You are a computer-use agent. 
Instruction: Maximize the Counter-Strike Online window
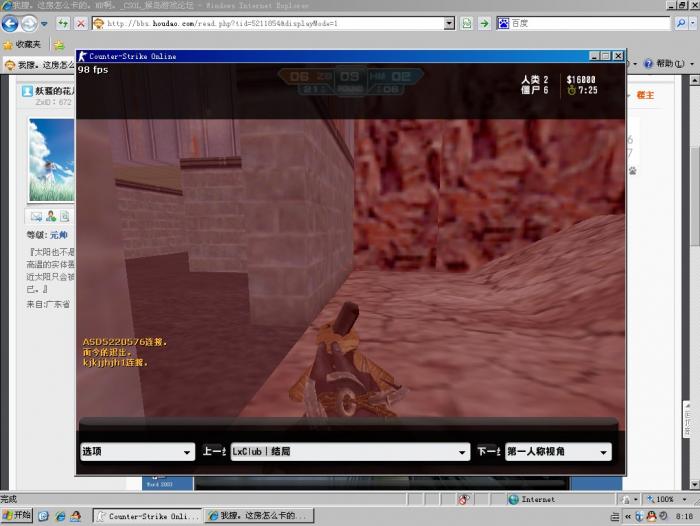606,56
